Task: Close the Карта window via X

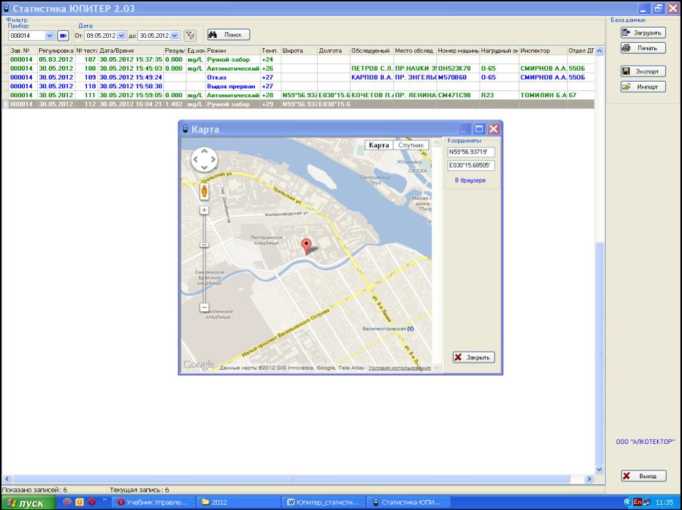Action: (x=493, y=129)
